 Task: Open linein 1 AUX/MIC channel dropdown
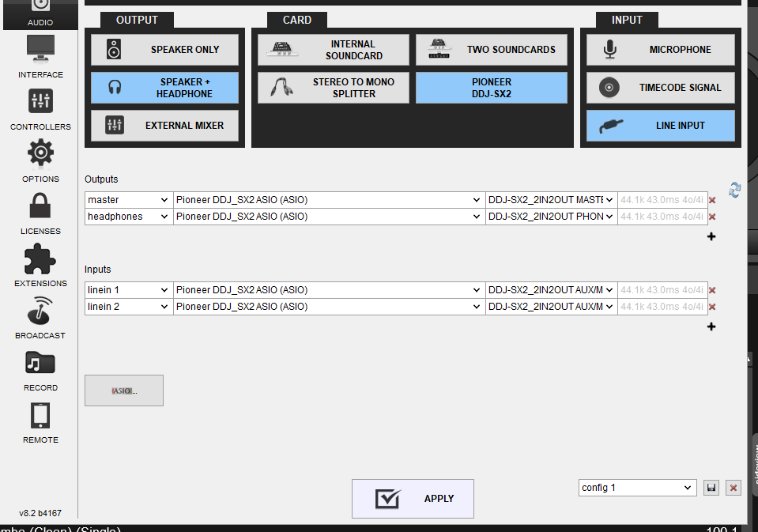click(551, 289)
